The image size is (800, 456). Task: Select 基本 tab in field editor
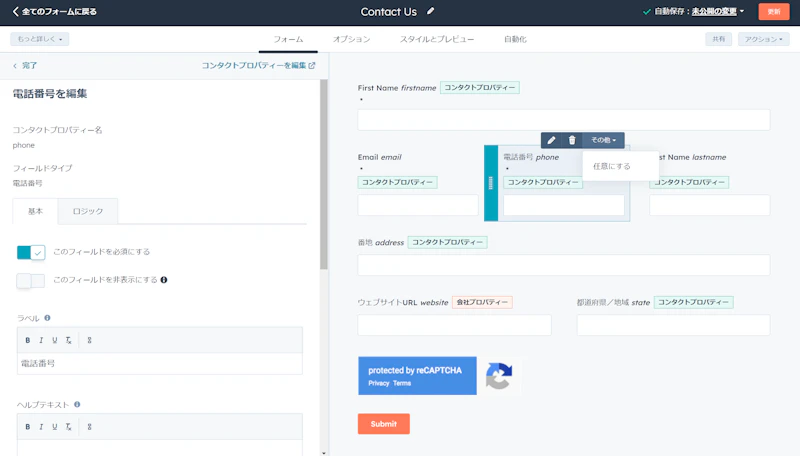tap(35, 211)
